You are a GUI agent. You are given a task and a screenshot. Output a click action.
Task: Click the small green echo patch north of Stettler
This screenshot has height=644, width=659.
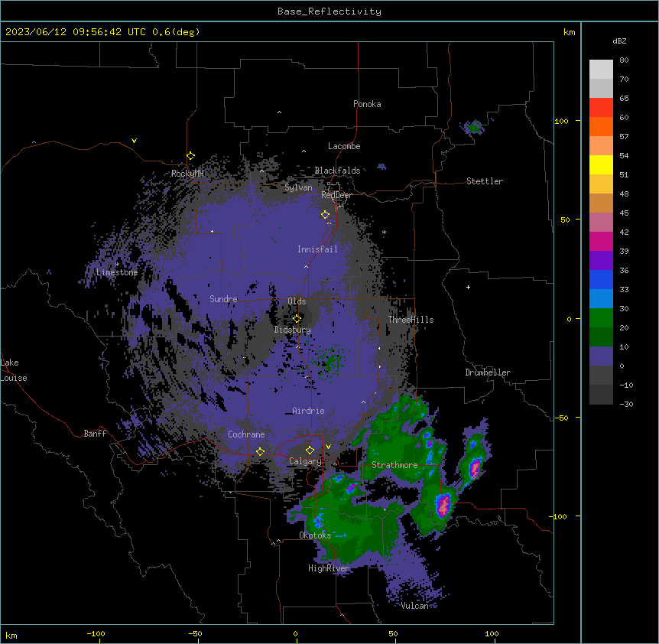tap(474, 126)
